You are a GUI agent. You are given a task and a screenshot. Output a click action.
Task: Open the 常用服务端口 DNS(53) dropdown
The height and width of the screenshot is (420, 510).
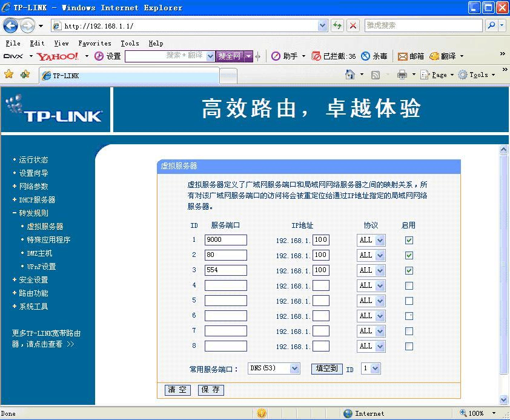294,368
